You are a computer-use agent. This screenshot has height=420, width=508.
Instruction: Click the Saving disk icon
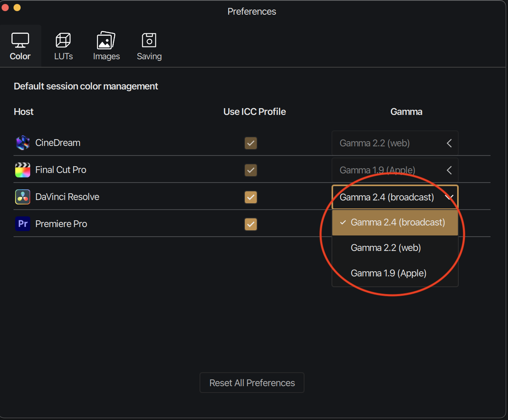coord(149,40)
